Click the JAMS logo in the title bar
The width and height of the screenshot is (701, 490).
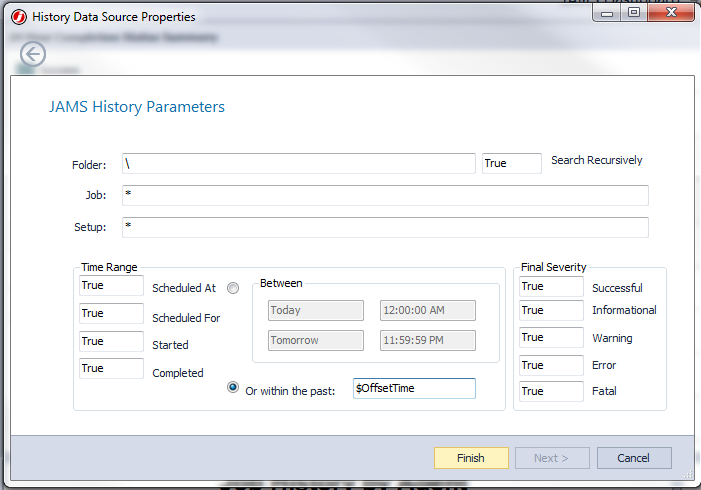tap(19, 17)
